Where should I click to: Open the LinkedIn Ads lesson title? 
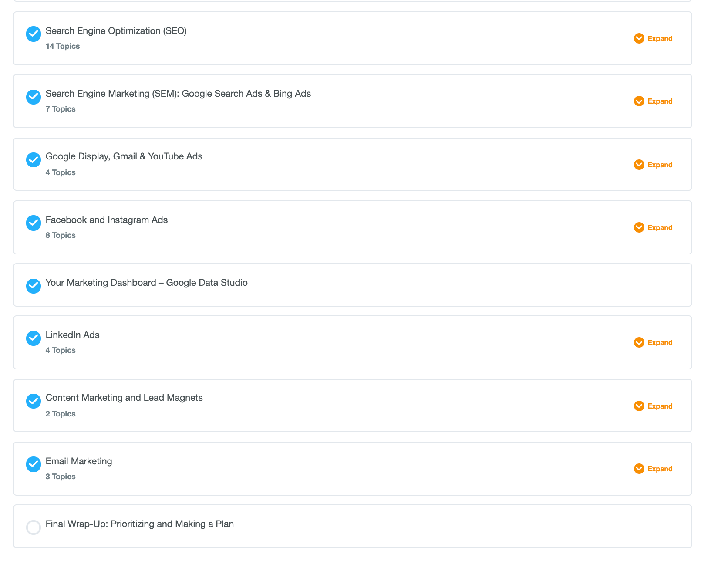[x=73, y=335]
